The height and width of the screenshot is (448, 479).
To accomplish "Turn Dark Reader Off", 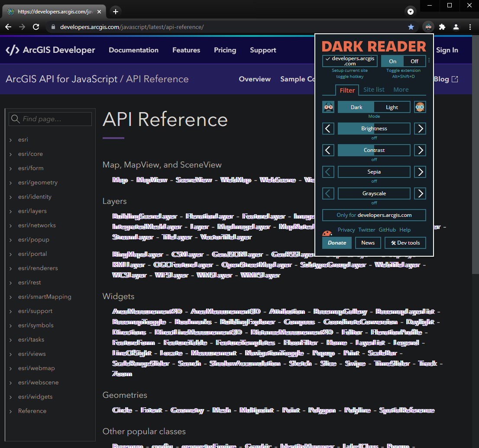I will (x=414, y=61).
